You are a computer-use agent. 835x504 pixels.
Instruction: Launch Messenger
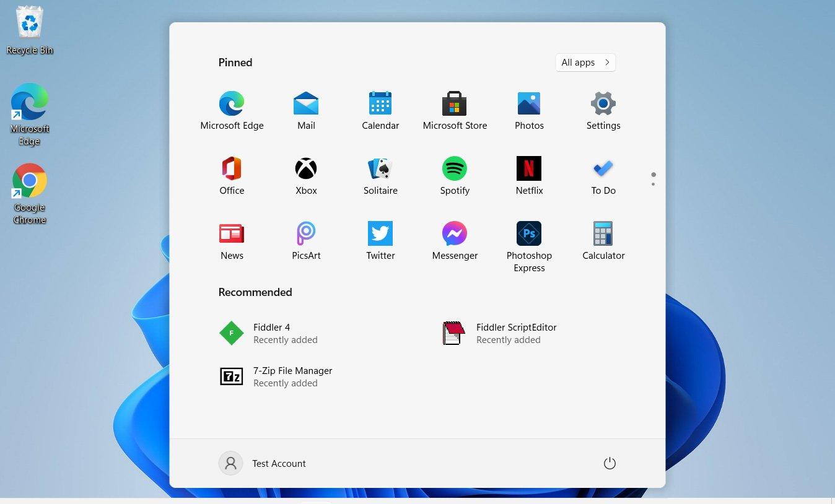(455, 241)
